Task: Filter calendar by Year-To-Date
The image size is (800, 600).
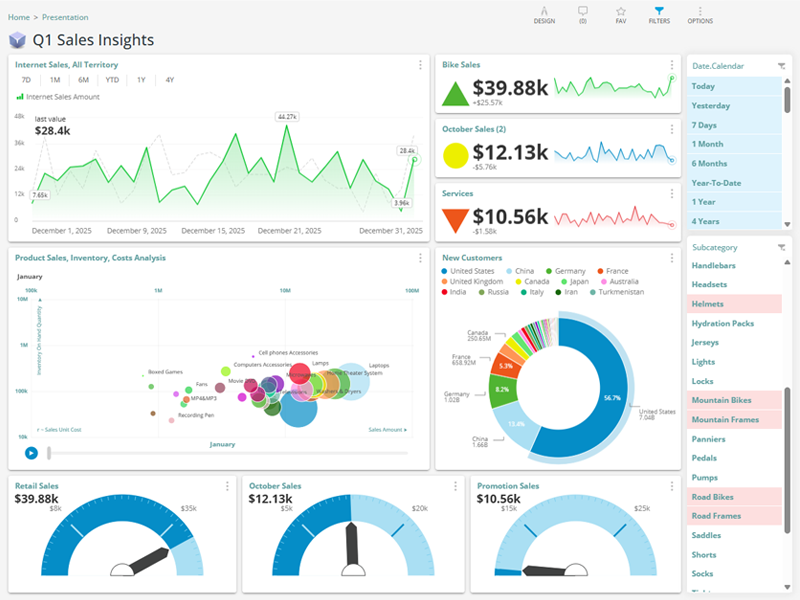Action: [734, 183]
